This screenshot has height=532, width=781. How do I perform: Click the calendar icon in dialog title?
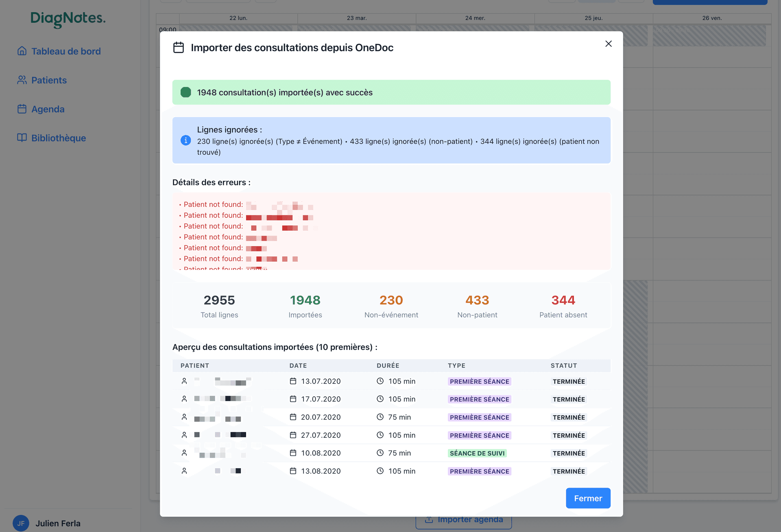pos(178,48)
